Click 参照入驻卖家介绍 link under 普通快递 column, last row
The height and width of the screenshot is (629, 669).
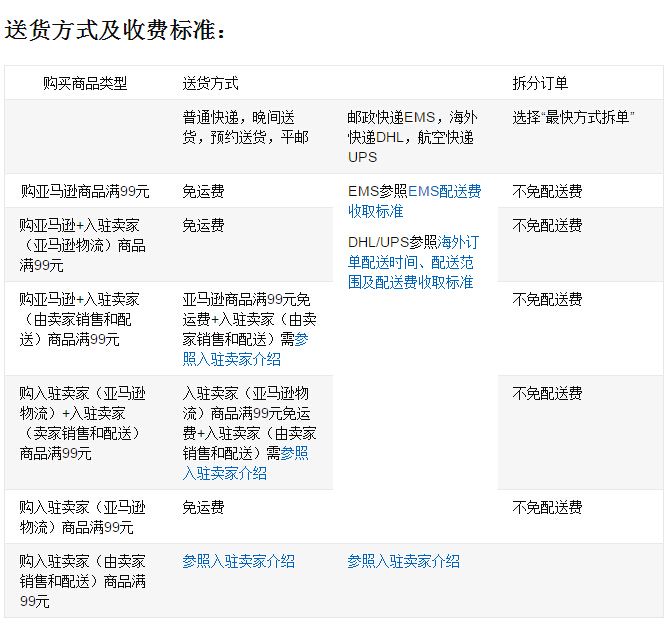[239, 561]
